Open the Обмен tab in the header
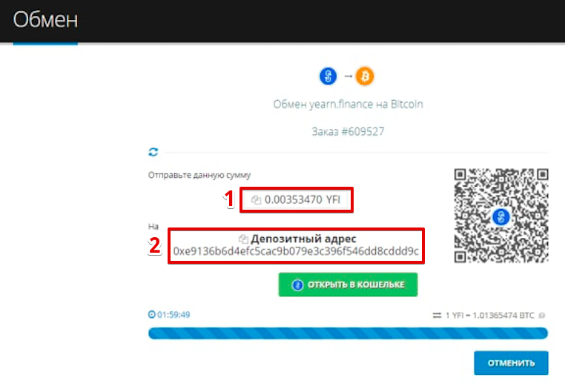 (45, 20)
